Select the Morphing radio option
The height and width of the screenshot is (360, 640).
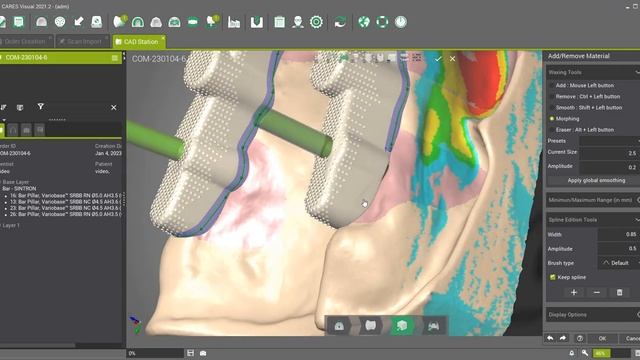click(x=552, y=119)
